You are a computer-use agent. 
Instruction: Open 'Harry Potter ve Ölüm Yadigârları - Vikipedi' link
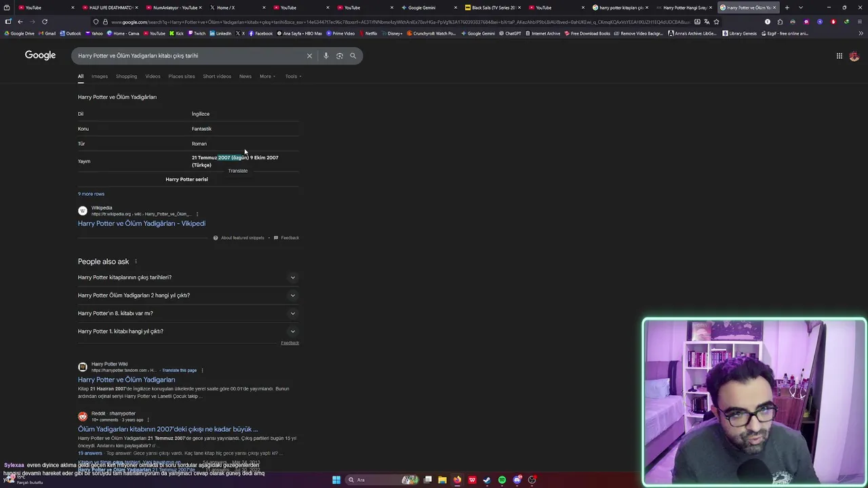[142, 224]
